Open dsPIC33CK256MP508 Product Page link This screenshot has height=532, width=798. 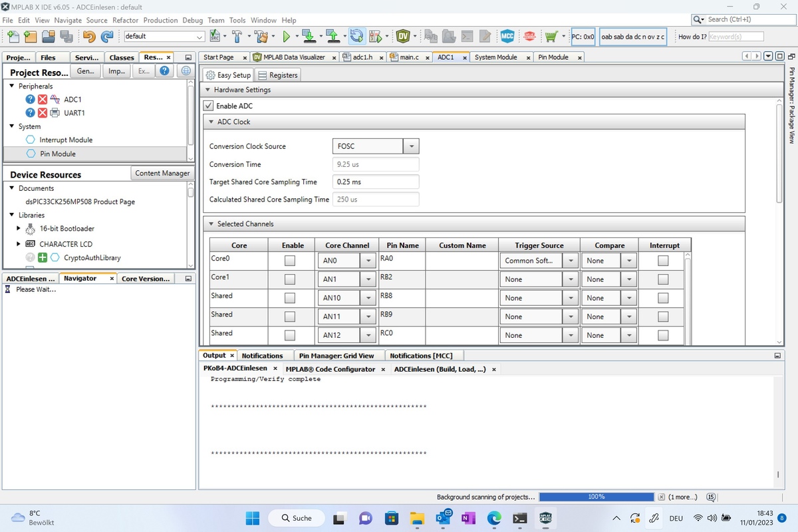(x=80, y=201)
